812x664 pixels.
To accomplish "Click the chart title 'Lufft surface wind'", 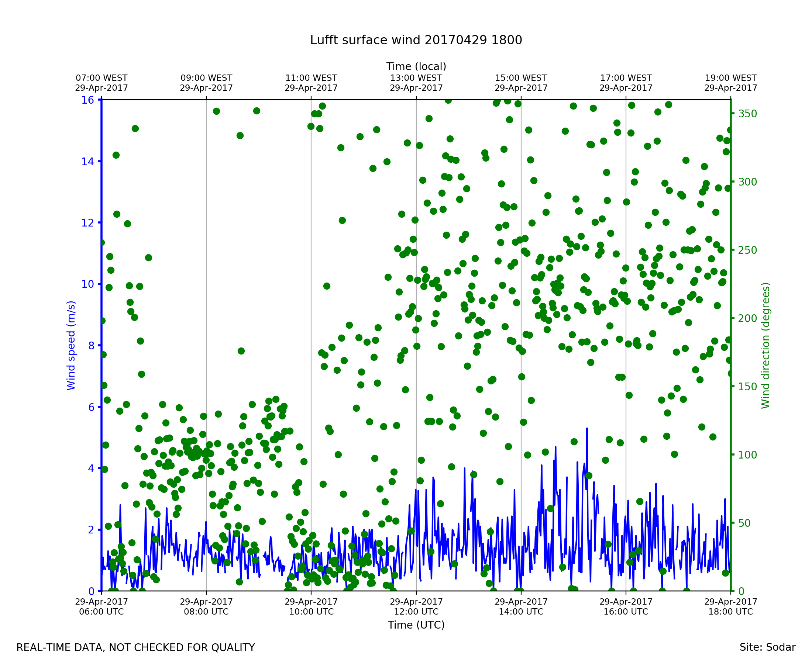I will tap(416, 40).
